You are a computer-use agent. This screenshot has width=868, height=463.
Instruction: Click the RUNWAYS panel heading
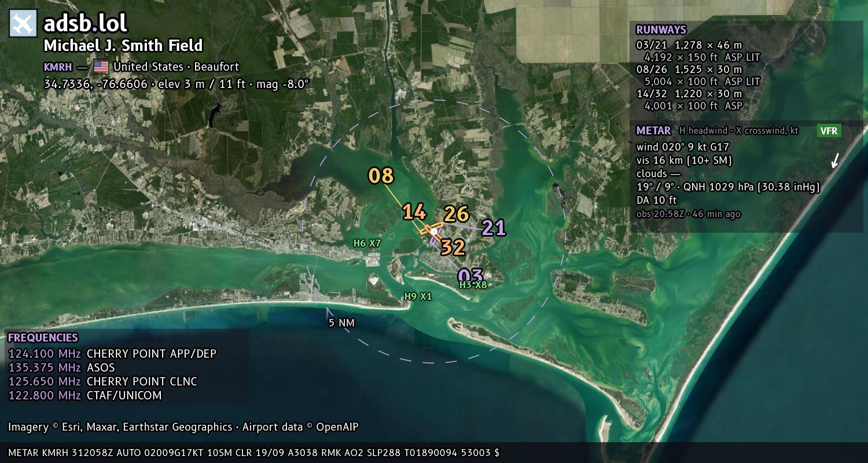pyautogui.click(x=661, y=30)
